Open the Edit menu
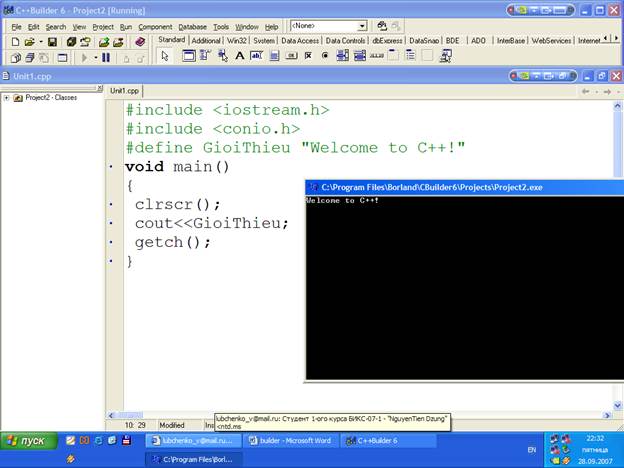This screenshot has width=624, height=468. coord(33,27)
